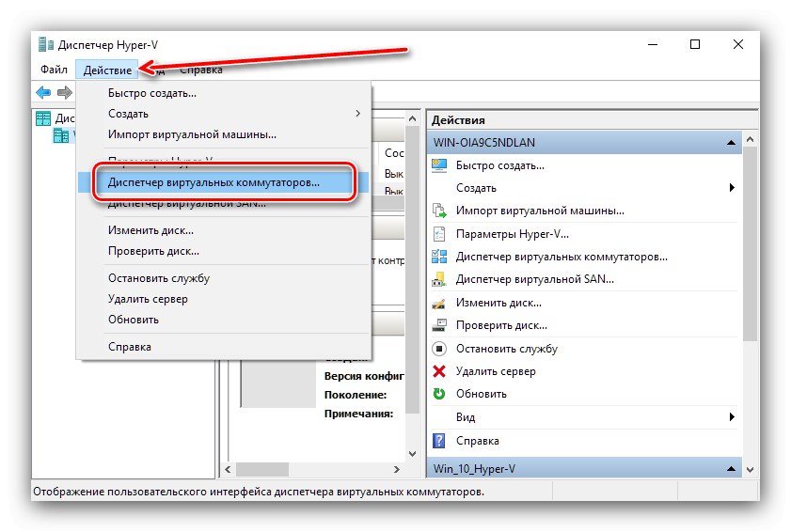The height and width of the screenshot is (532, 791).
Task: Select the server node icon in tree
Action: (61, 135)
